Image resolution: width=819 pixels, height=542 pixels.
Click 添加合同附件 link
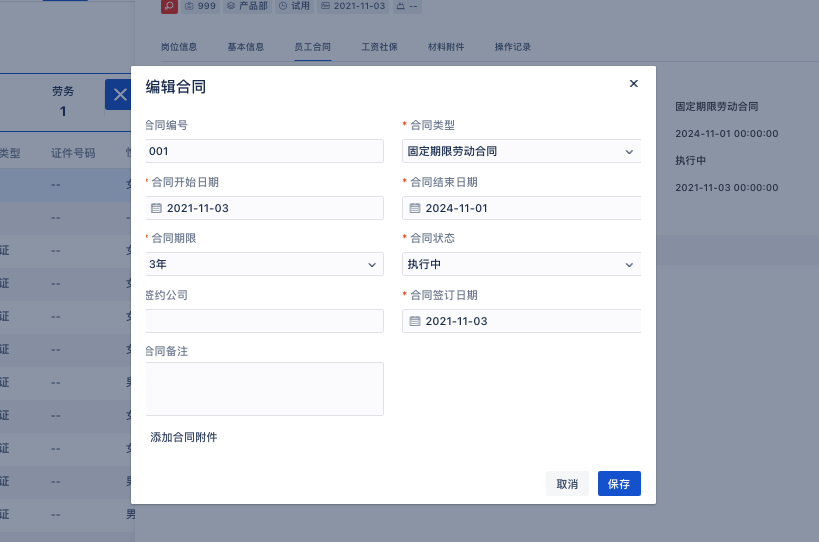point(184,438)
